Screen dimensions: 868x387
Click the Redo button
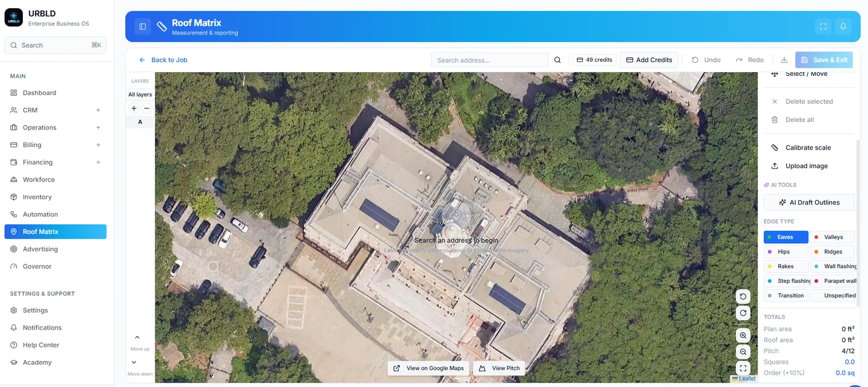(749, 60)
